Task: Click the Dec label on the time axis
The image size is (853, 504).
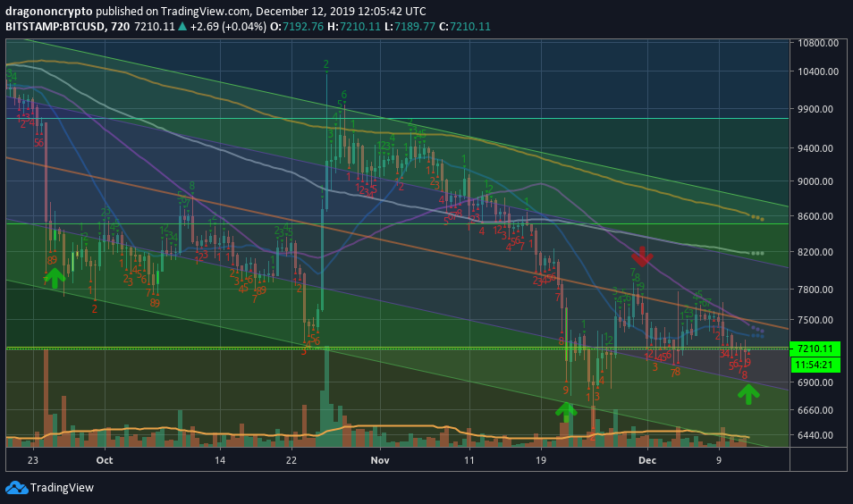Action: tap(646, 460)
